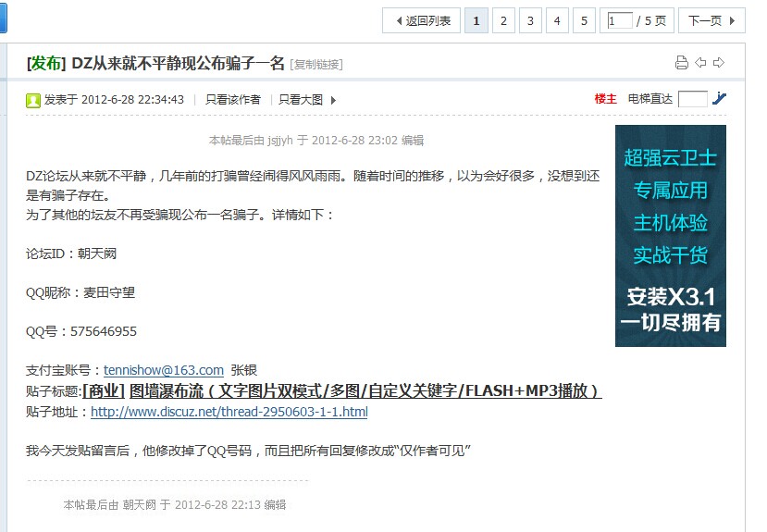The width and height of the screenshot is (767, 532).
Task: Click the [发布] category tag
Action: click(46, 63)
